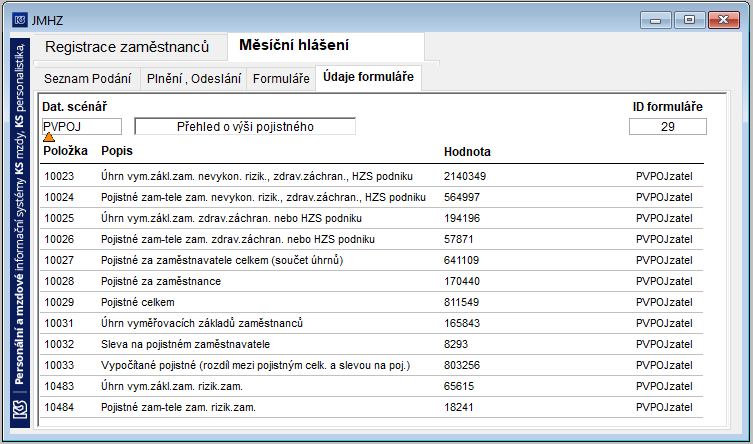
Task: Click the ID formuláře field showing 29
Action: click(668, 127)
